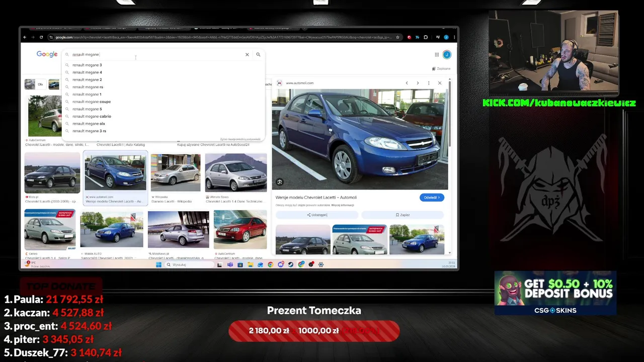
Task: Open Steam from the taskbar
Action: 291,264
